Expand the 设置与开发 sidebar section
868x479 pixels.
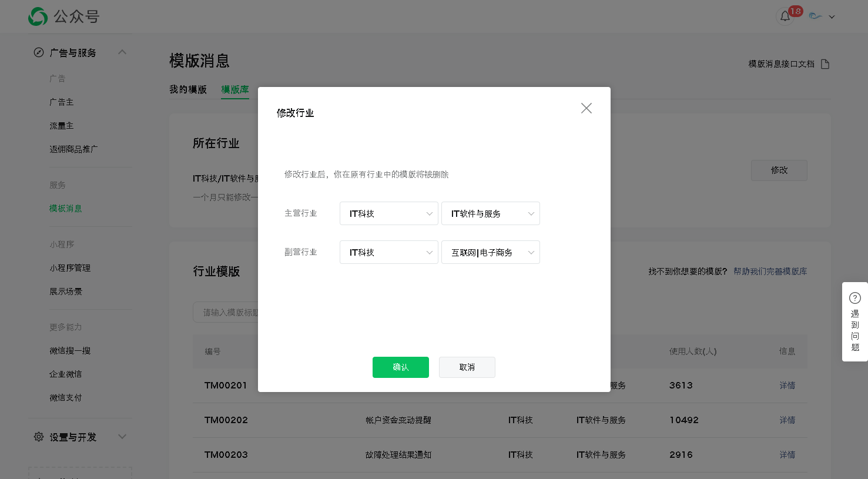click(122, 437)
